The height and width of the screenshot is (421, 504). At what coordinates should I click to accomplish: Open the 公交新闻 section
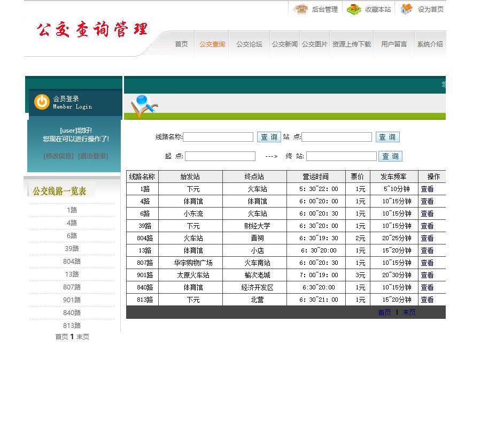tap(284, 44)
